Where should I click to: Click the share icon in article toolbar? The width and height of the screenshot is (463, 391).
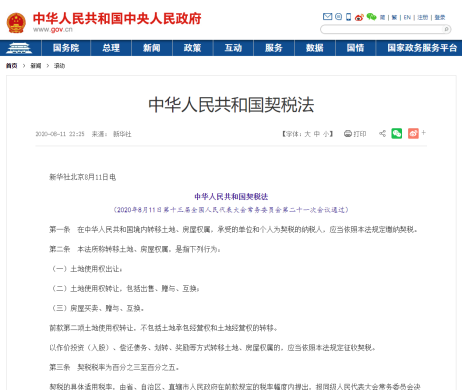pyautogui.click(x=382, y=134)
